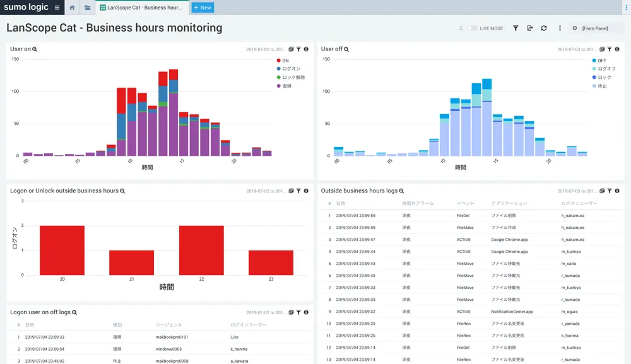Sort by the アプリケーション column header
Screen dimensions: 631x364
click(509, 204)
